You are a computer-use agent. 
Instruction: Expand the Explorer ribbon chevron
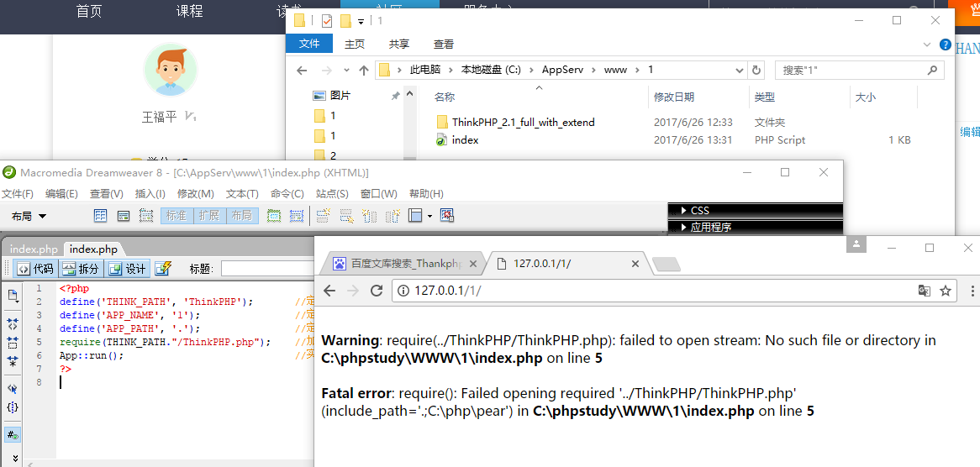(x=927, y=45)
